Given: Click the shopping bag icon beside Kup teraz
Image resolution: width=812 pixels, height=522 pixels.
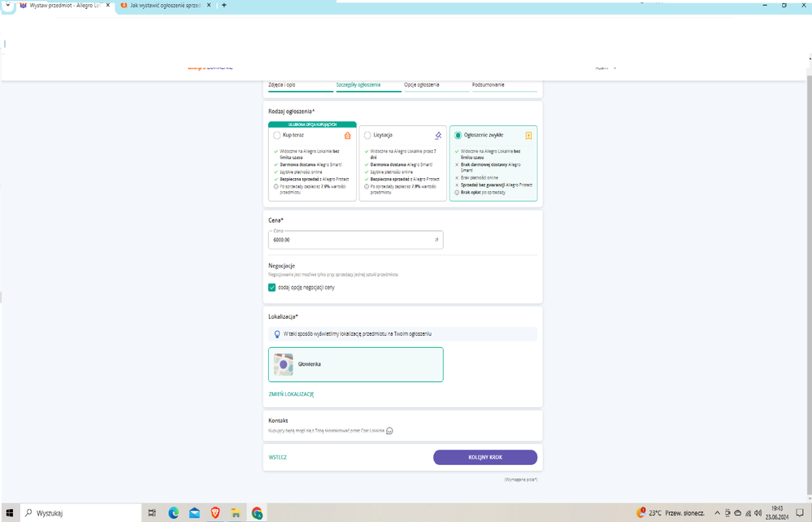Looking at the screenshot, I should click(348, 136).
